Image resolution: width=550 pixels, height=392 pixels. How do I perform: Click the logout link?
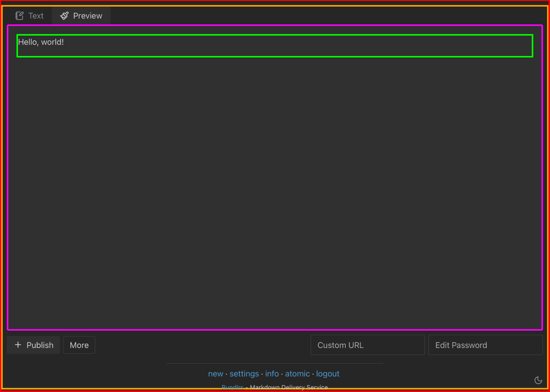click(328, 374)
